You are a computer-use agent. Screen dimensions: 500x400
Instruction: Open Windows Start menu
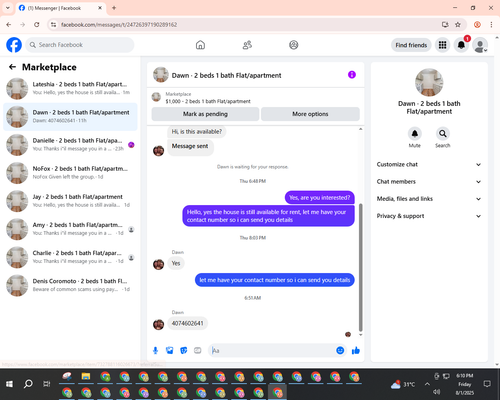coord(9,384)
